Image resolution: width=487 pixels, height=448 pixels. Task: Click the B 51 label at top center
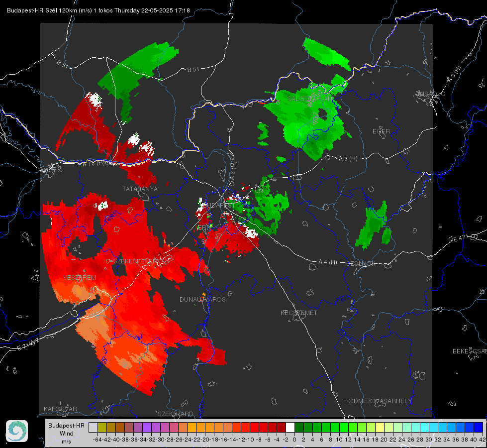click(193, 70)
